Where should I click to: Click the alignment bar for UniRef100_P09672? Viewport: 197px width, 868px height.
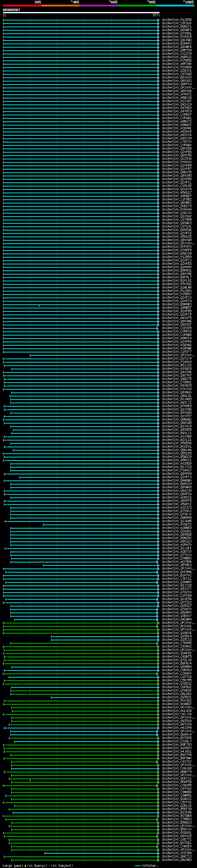pos(101,524)
